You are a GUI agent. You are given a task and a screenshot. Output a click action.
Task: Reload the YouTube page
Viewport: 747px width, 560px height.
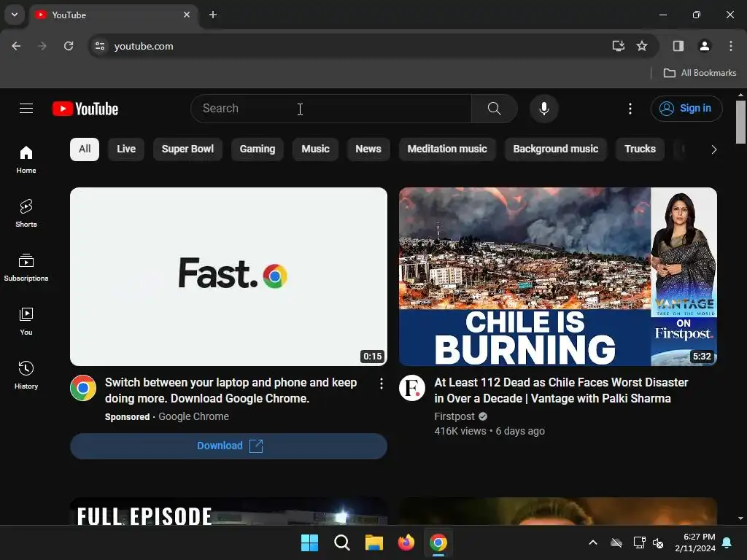[69, 46]
